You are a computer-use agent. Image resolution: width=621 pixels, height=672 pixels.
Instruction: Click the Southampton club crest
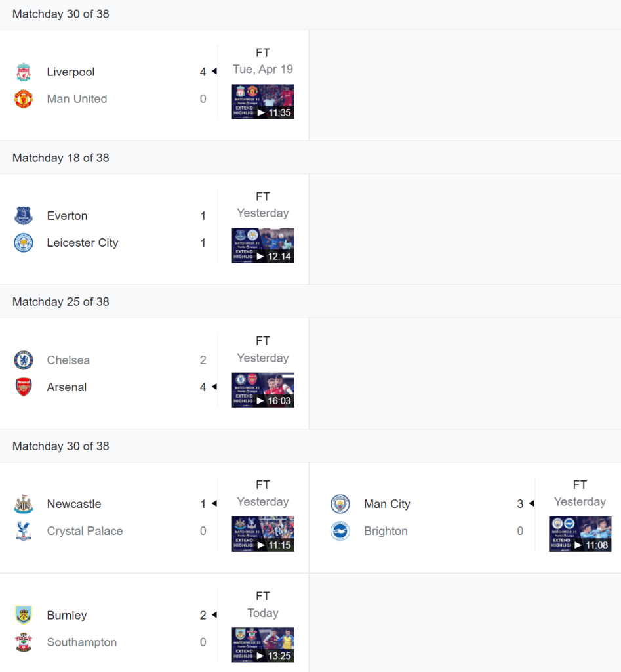click(x=24, y=642)
